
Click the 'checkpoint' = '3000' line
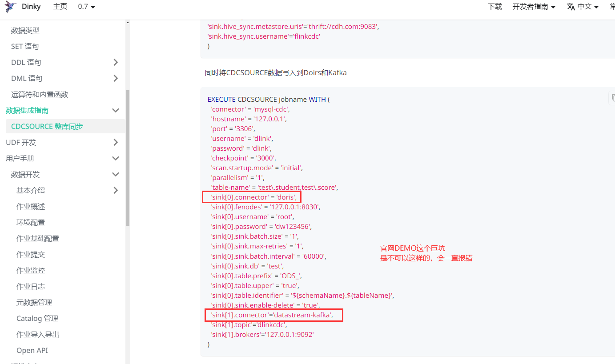coord(244,158)
